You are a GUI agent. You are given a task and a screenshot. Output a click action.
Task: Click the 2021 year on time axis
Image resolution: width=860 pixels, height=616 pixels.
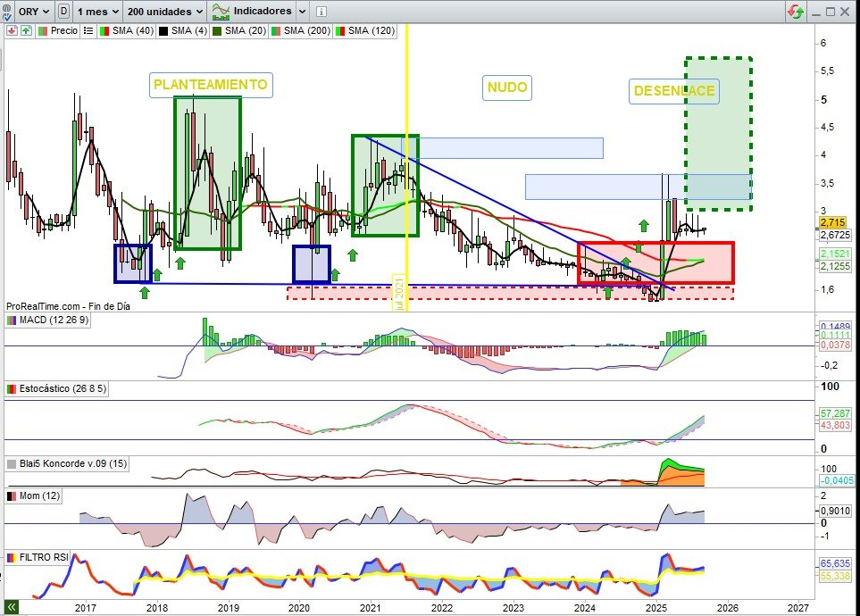[371, 608]
